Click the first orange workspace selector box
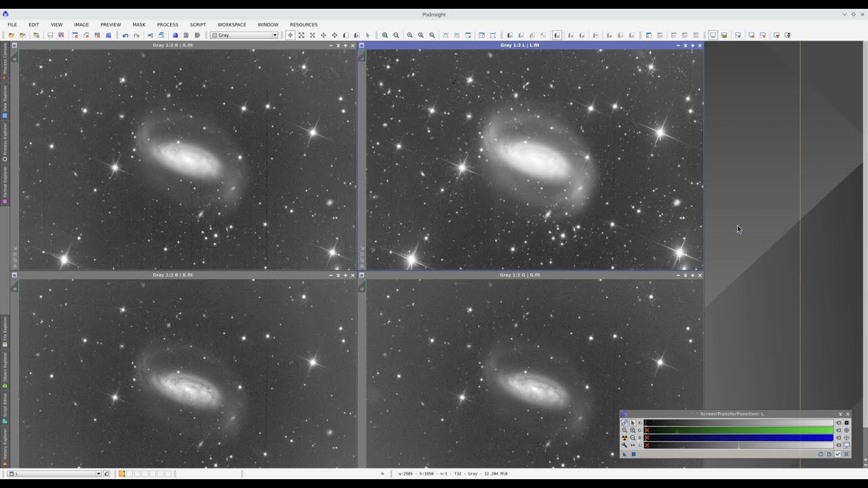The image size is (868, 488). [122, 474]
